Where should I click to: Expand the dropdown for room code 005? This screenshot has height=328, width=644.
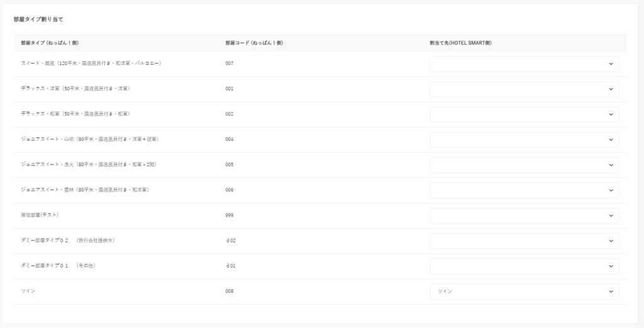click(x=524, y=165)
